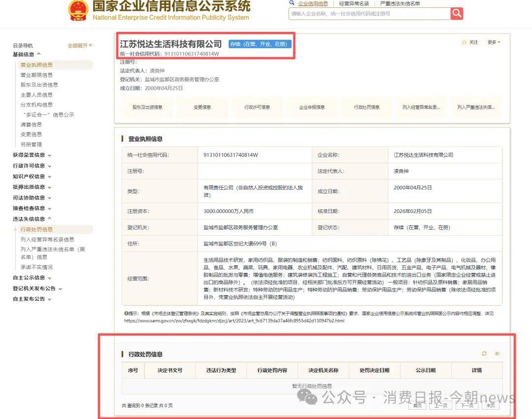Viewport: 532px width, 419px height.
Task: Open 行政许可信息 section button
Action: (257, 107)
